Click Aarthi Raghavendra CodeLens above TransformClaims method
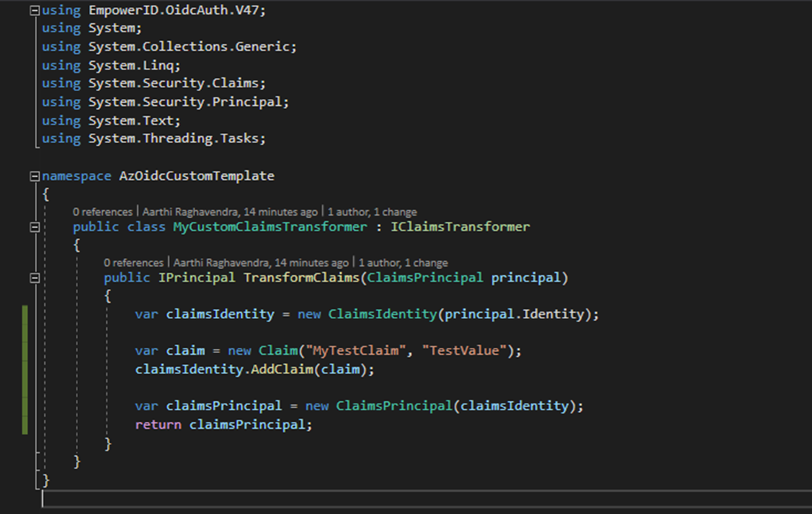812x514 pixels. coord(261,263)
